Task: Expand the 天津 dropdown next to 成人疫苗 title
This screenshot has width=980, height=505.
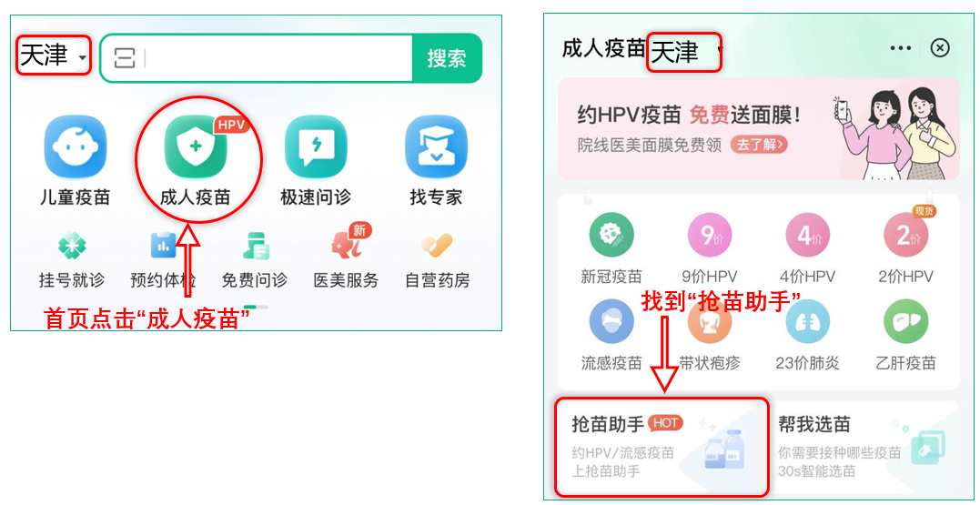Action: click(684, 52)
